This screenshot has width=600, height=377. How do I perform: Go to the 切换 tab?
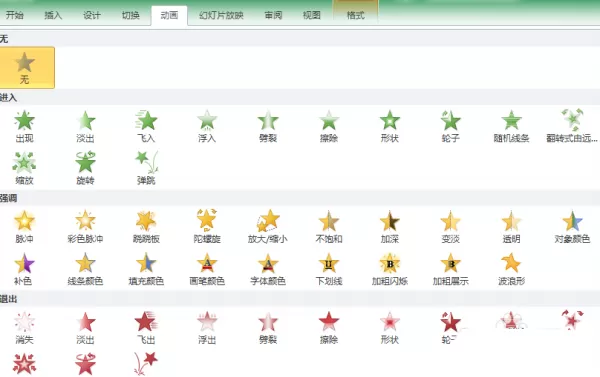tap(130, 15)
